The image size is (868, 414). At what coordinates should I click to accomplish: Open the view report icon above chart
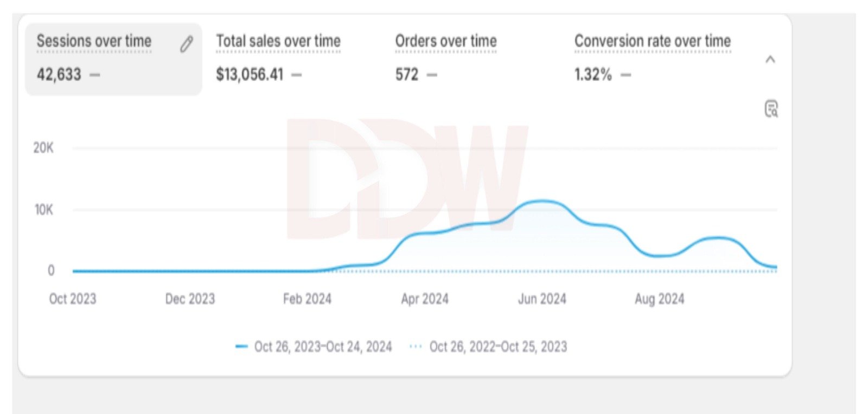771,109
